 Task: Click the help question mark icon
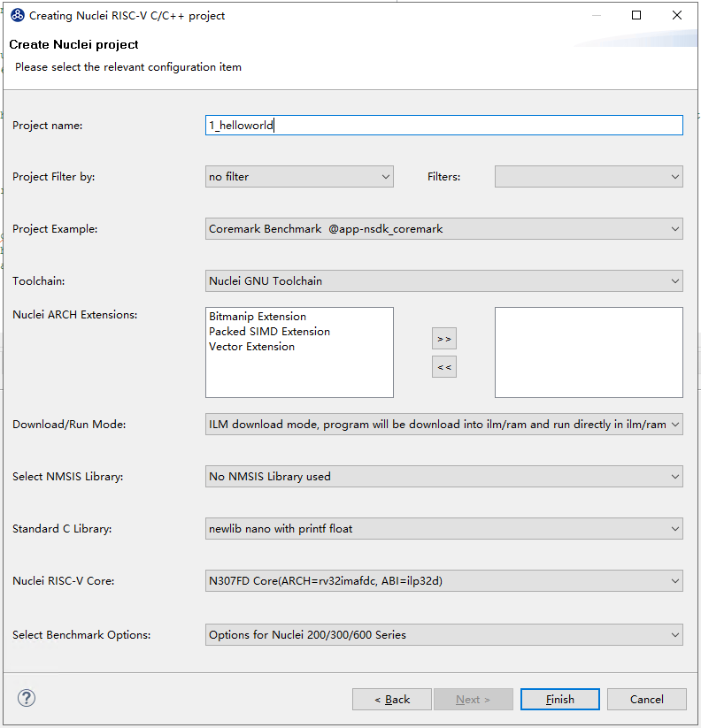coord(27,699)
